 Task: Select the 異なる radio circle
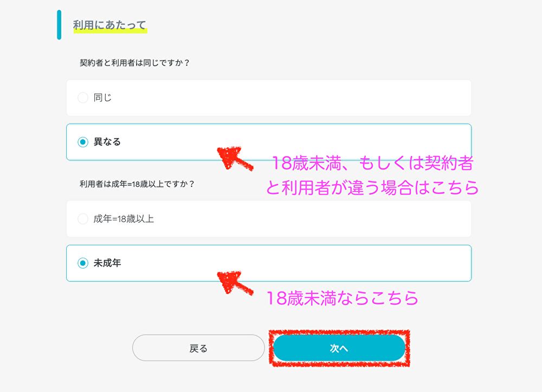(x=82, y=142)
